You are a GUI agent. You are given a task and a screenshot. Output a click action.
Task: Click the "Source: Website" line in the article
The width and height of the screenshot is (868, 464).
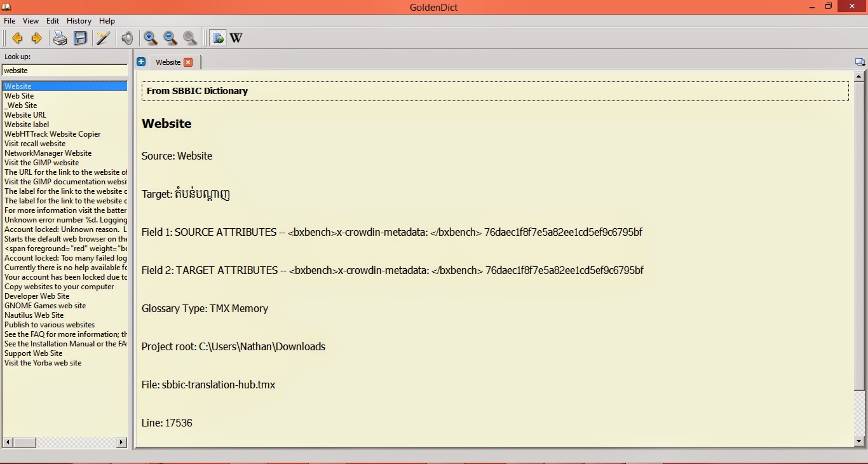coord(177,156)
